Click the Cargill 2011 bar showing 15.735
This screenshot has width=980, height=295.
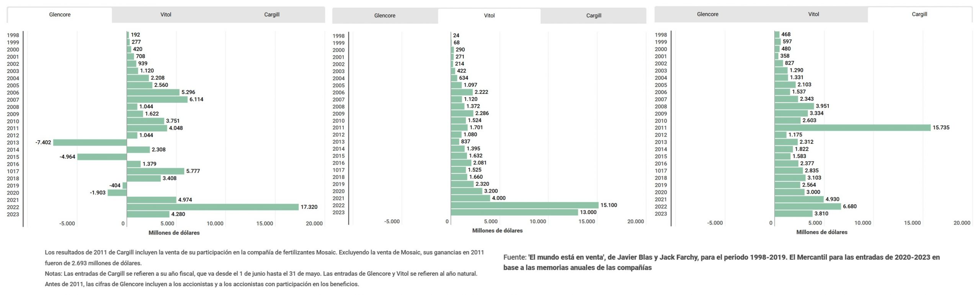853,128
